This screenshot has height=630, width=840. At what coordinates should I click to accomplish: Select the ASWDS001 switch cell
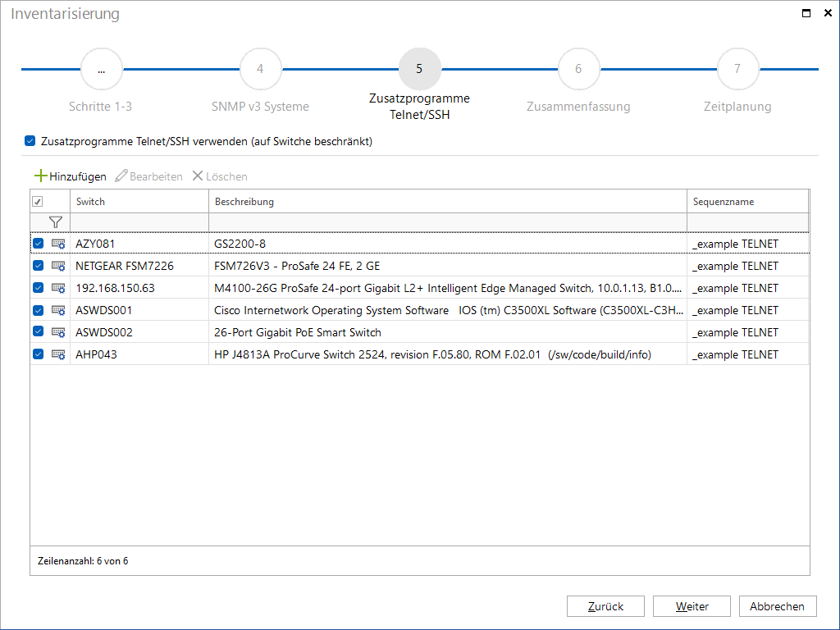139,310
